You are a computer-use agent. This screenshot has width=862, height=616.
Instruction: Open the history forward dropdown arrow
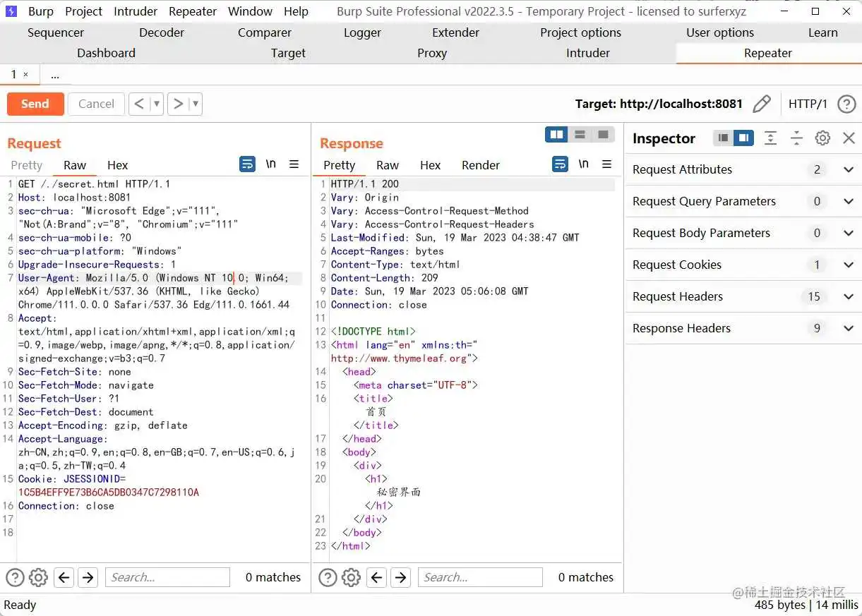tap(196, 104)
